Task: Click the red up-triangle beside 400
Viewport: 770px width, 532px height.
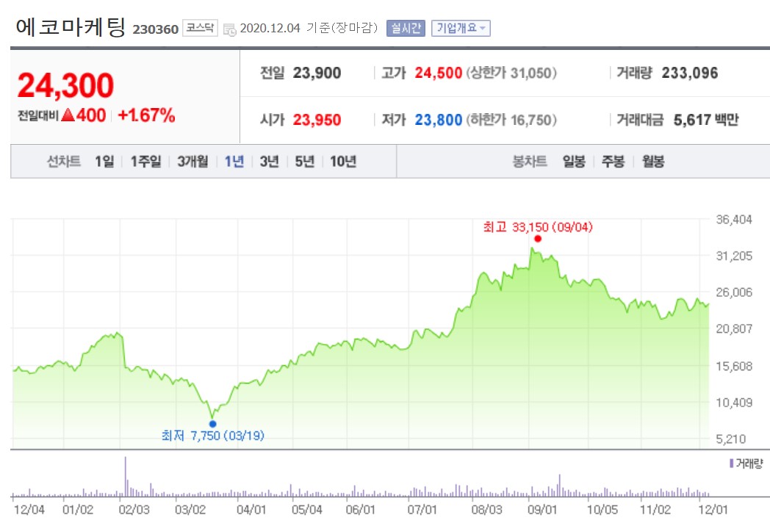Action: 68,115
